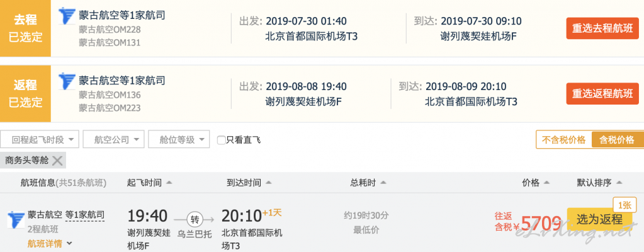Click 重选去程航班 button
This screenshot has width=644, height=252.
(602, 29)
